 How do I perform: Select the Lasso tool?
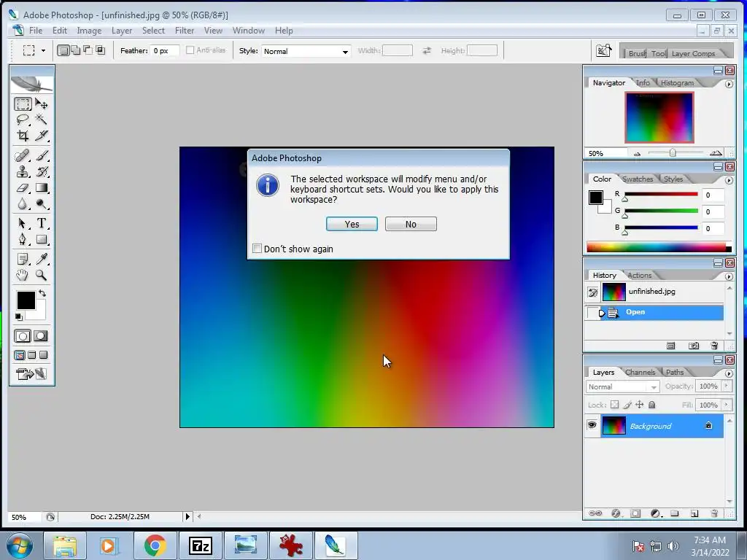click(x=23, y=120)
